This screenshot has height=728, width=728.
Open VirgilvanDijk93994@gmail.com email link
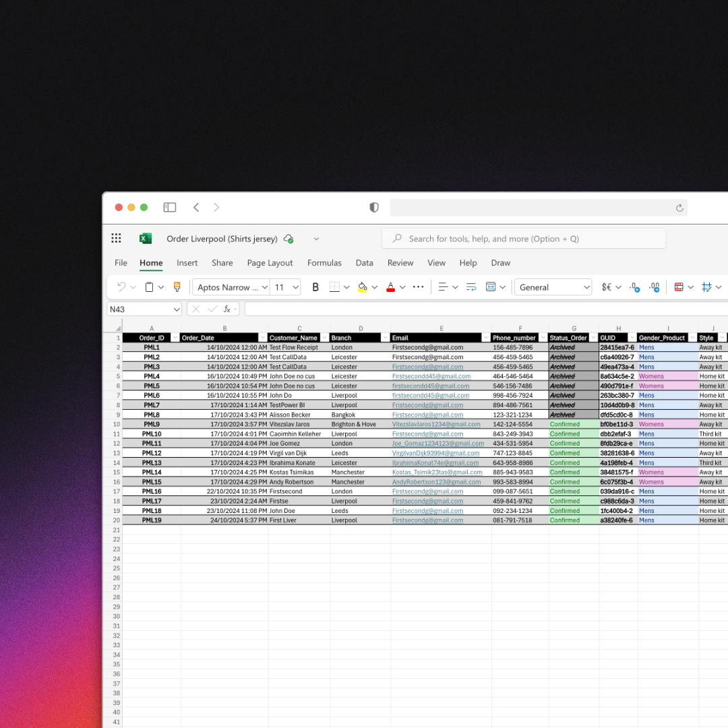tap(435, 453)
